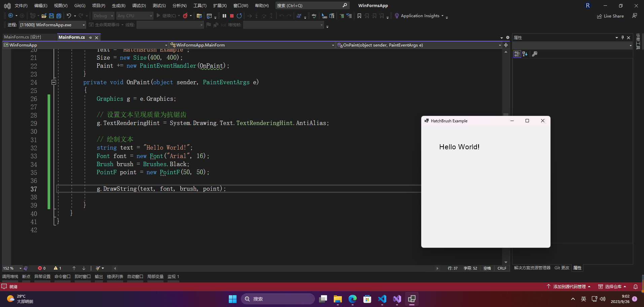Open the 152 % zoom level dropdown
Image resolution: width=644 pixels, height=307 pixels.
coord(12,268)
